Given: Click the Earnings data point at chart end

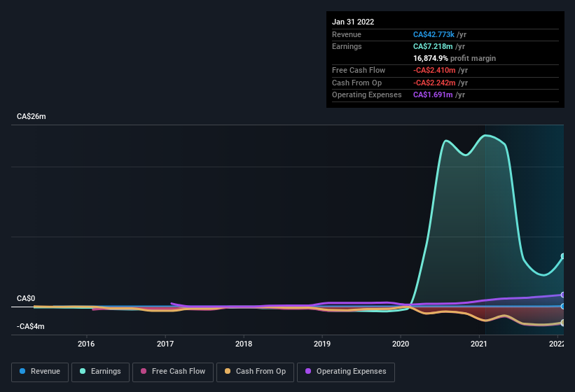Looking at the screenshot, I should coord(562,256).
